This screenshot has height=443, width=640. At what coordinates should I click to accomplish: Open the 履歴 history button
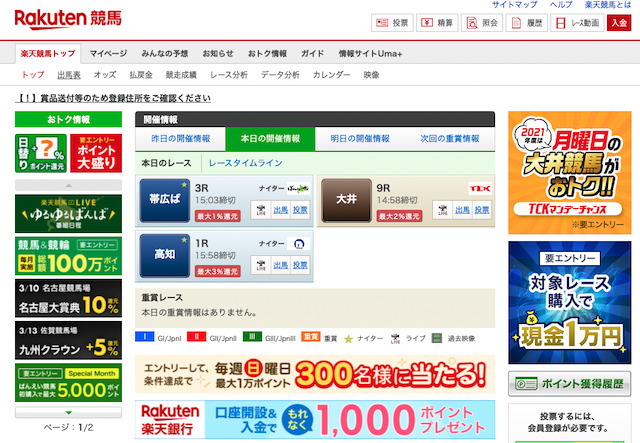coord(527,23)
